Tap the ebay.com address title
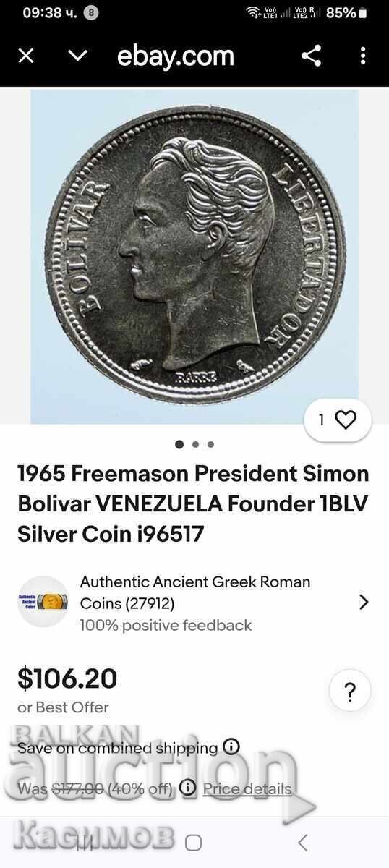This screenshot has height=868, width=389. pyautogui.click(x=176, y=56)
